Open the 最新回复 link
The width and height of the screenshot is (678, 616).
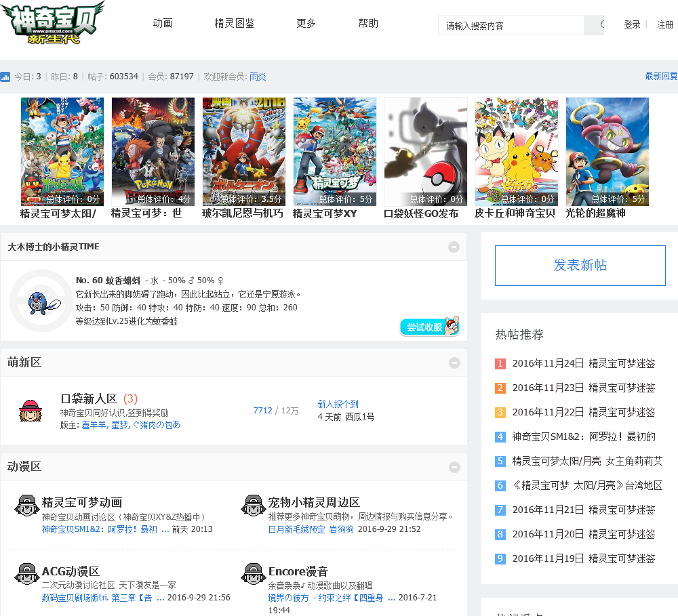point(661,76)
